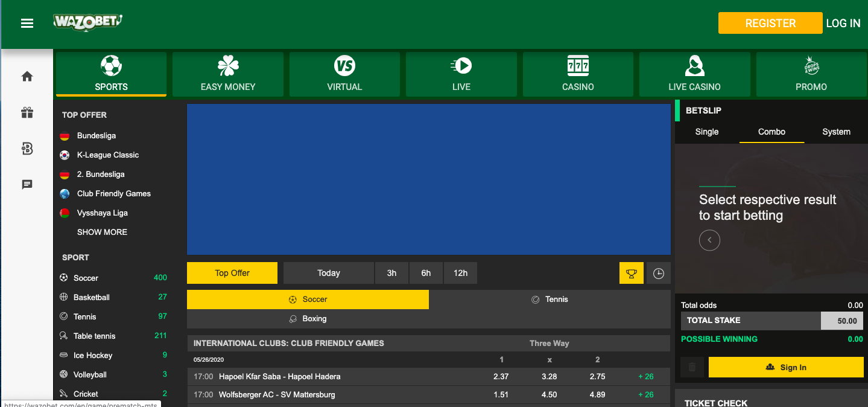Sort matches by time using the clock icon
The height and width of the screenshot is (407, 868).
pyautogui.click(x=658, y=272)
